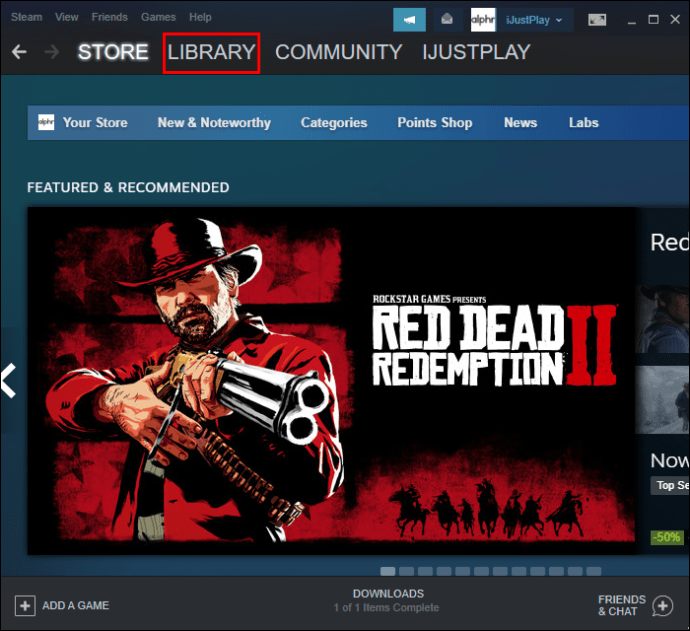Click the Top Sellers tag

[670, 485]
